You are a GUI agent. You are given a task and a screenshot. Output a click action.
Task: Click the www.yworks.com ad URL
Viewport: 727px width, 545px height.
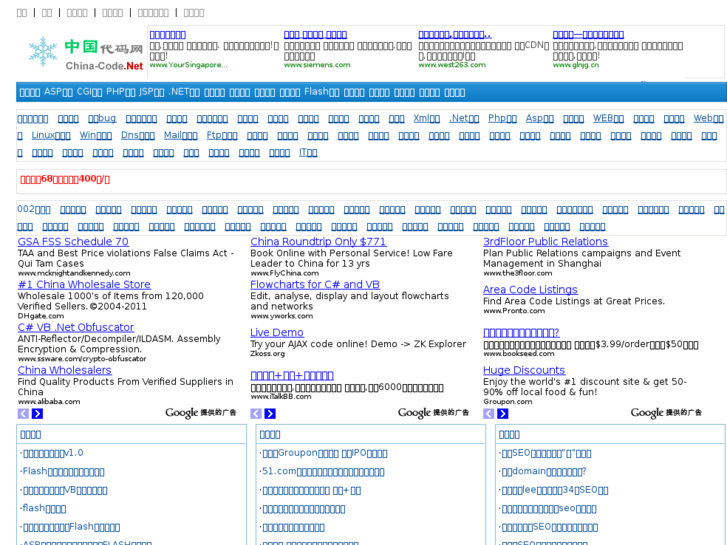[282, 316]
